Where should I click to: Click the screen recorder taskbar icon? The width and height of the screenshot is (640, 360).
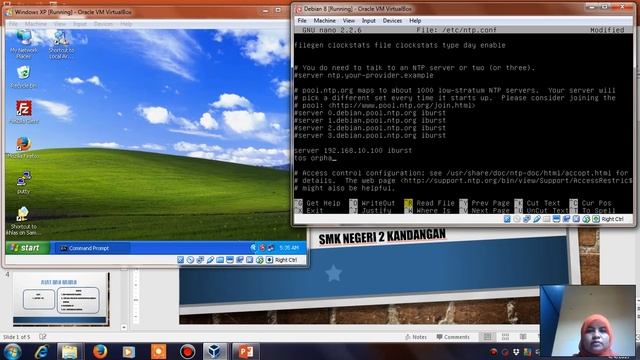tap(187, 351)
